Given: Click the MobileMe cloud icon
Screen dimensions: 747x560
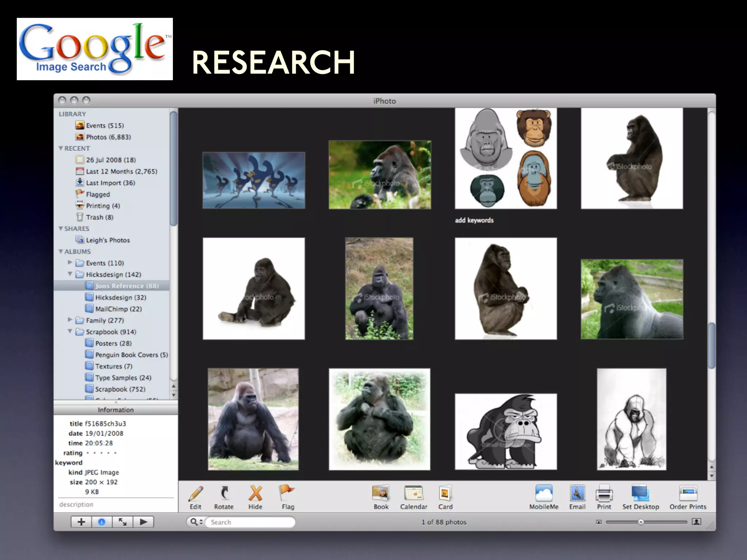Looking at the screenshot, I should pos(543,494).
